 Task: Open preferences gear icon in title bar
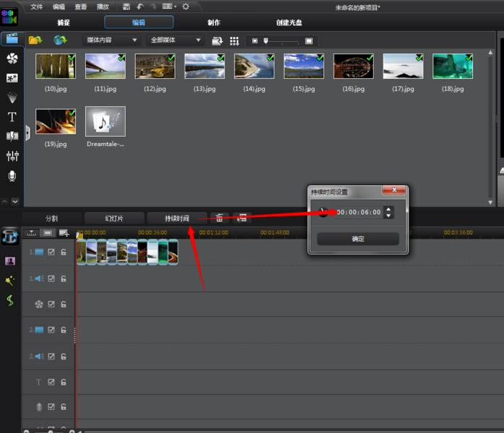pos(186,7)
